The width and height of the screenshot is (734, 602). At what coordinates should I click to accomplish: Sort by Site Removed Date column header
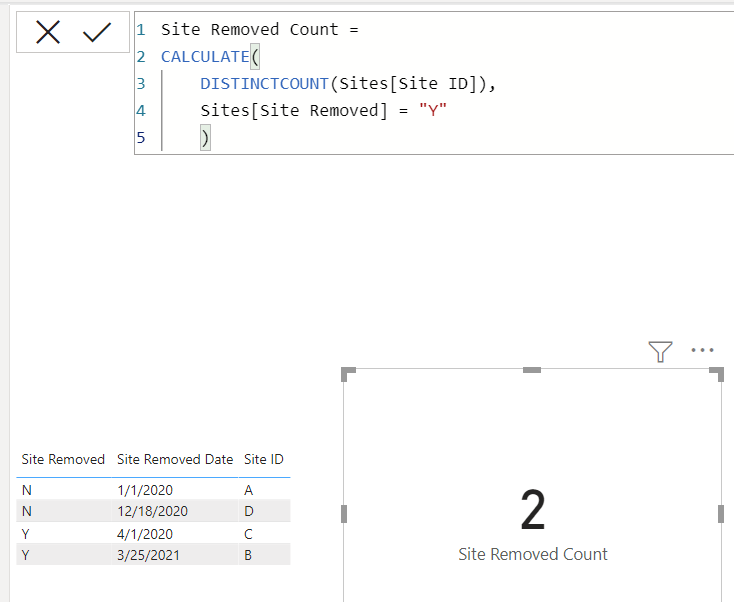click(x=175, y=459)
